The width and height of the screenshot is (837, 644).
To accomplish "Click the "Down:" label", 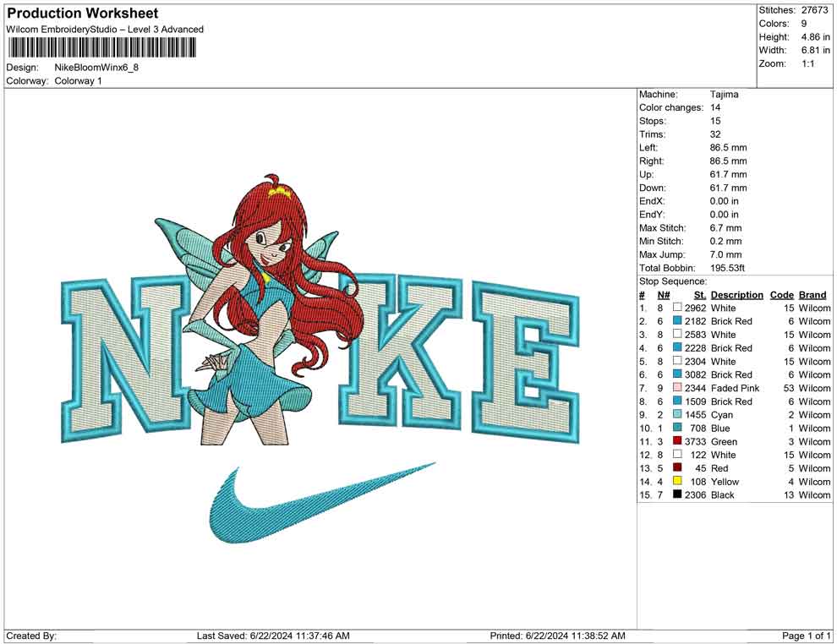I will [653, 188].
